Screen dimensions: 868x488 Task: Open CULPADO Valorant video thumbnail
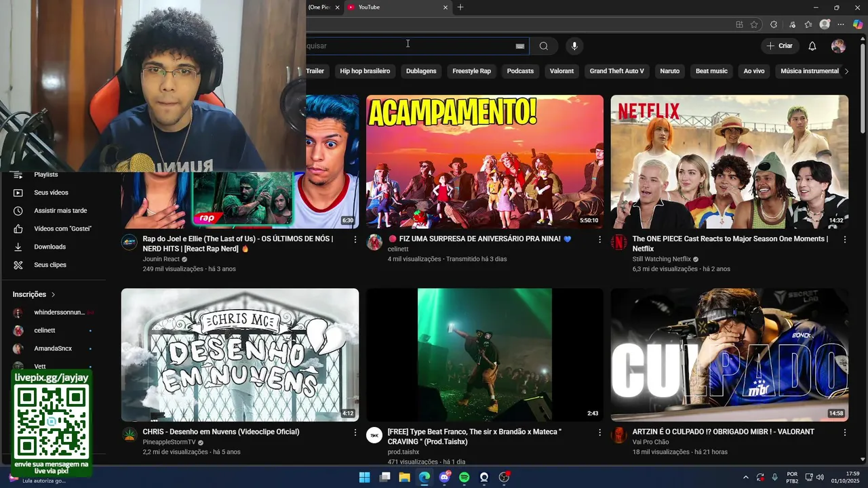pyautogui.click(x=729, y=355)
